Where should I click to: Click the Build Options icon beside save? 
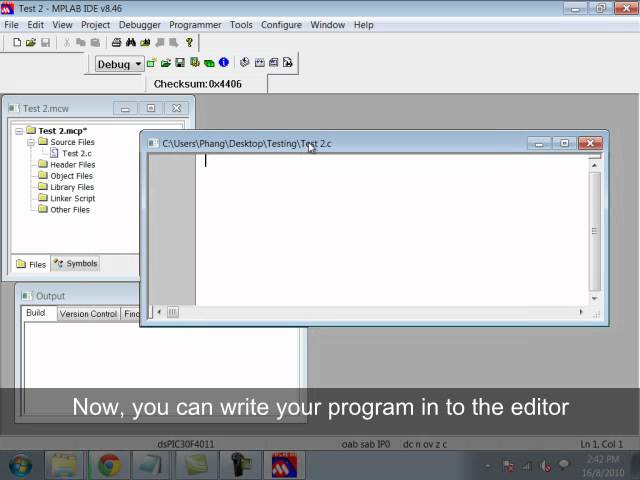click(195, 62)
